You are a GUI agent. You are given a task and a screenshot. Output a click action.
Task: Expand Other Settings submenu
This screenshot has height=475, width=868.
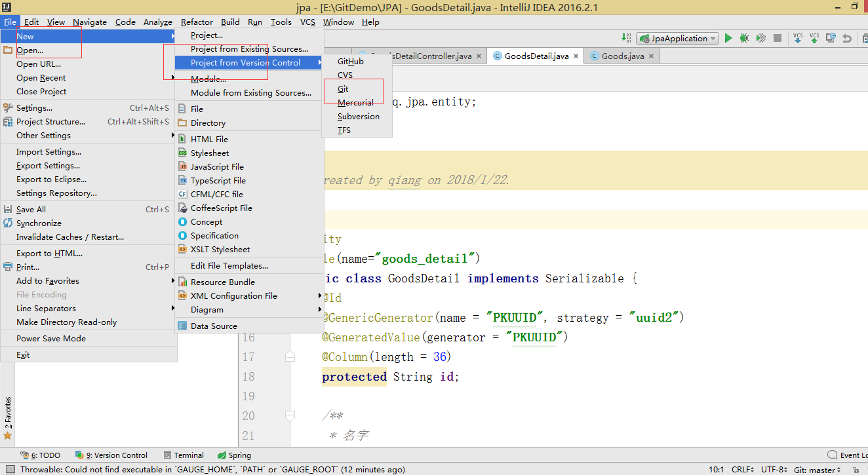click(89, 136)
